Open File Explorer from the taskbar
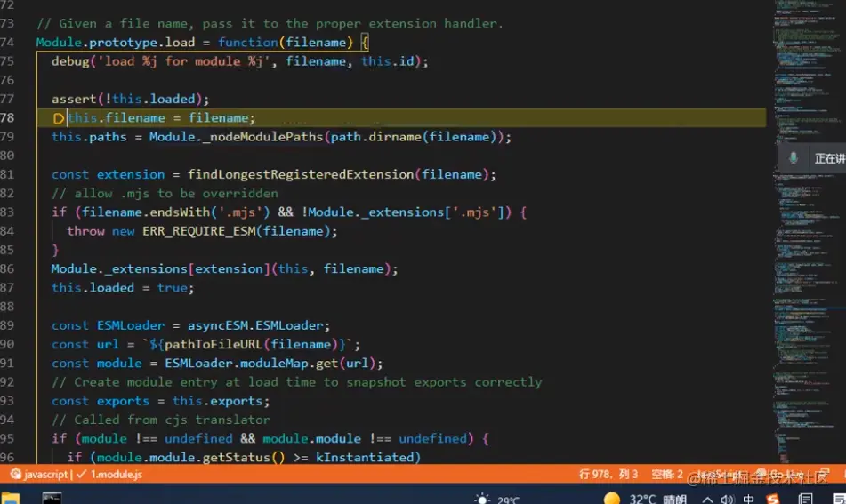Viewport: 846px width, 504px height. pyautogui.click(x=11, y=498)
